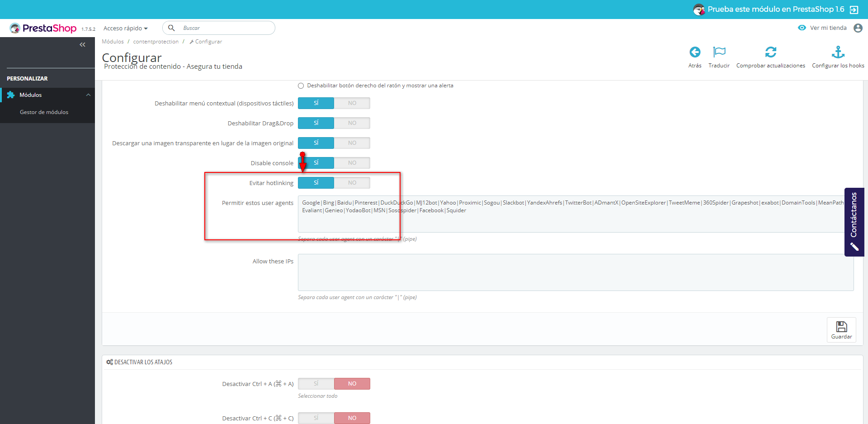Click contentprotection breadcrumb link
The height and width of the screenshot is (424, 868).
pos(156,42)
